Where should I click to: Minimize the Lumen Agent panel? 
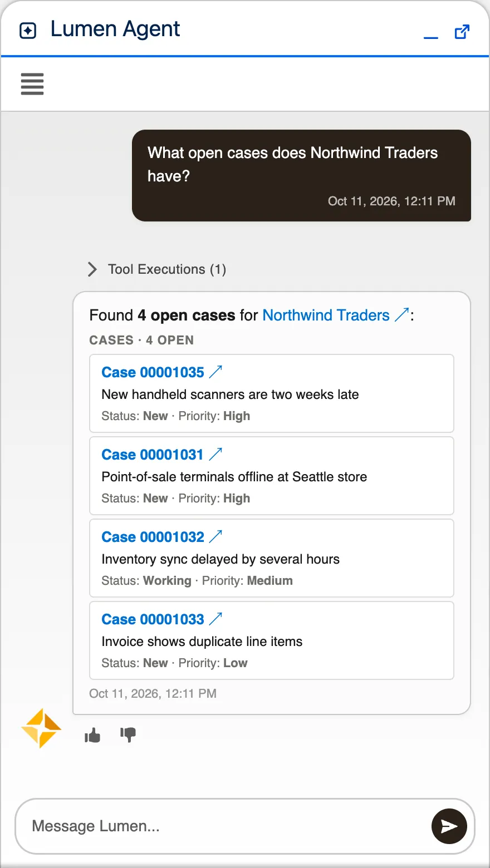pyautogui.click(x=431, y=37)
